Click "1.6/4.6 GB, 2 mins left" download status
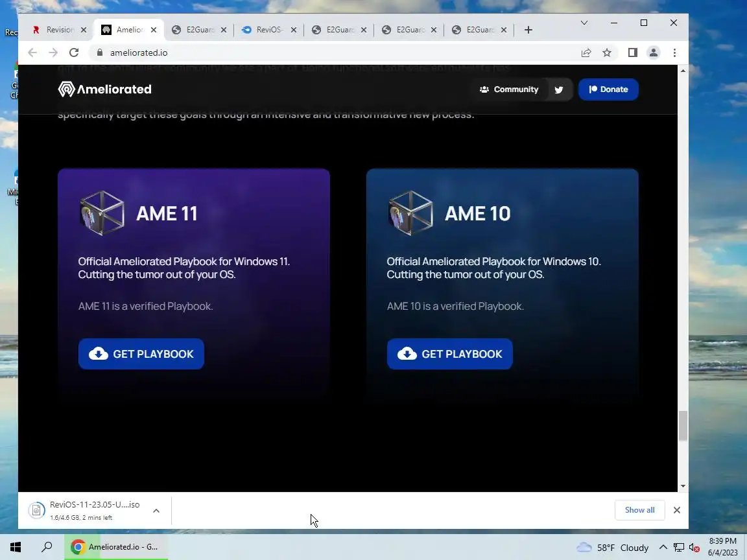This screenshot has height=560, width=747. (81, 518)
